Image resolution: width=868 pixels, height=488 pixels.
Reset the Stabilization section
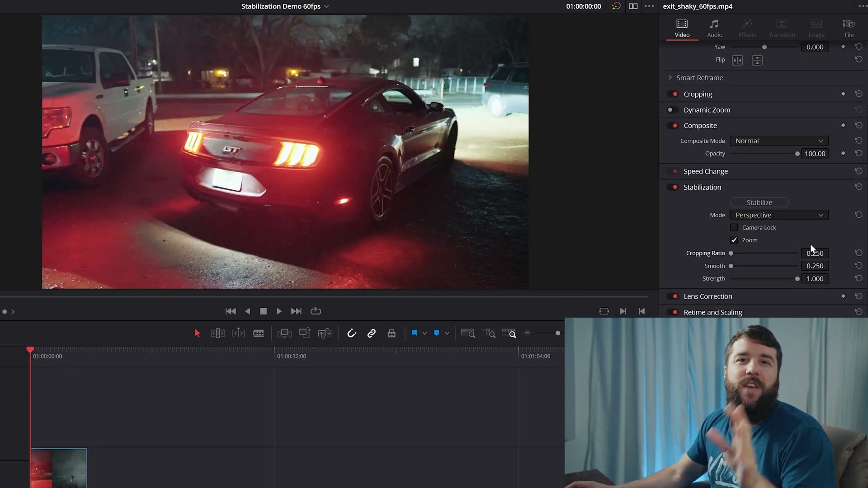click(x=859, y=187)
